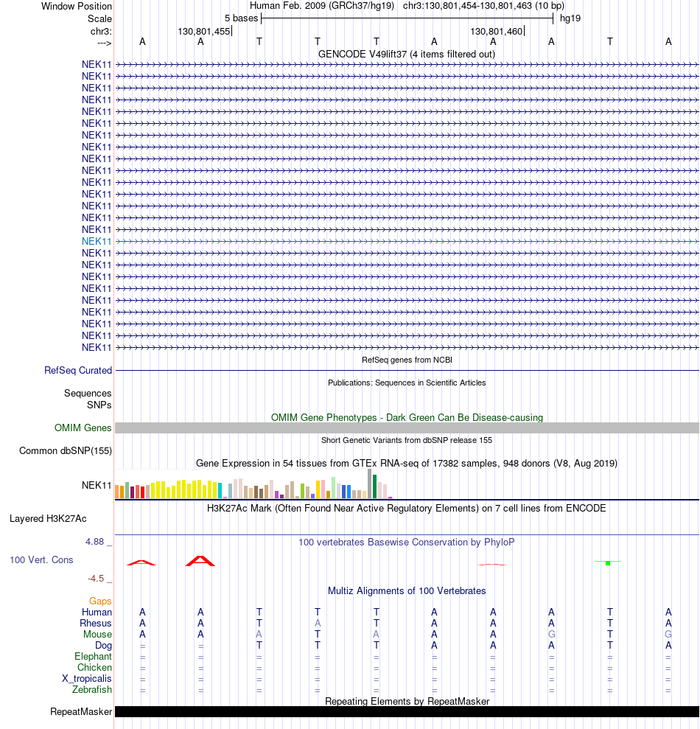
Task: Click the sequence direction arrow on base row
Action: 104,43
